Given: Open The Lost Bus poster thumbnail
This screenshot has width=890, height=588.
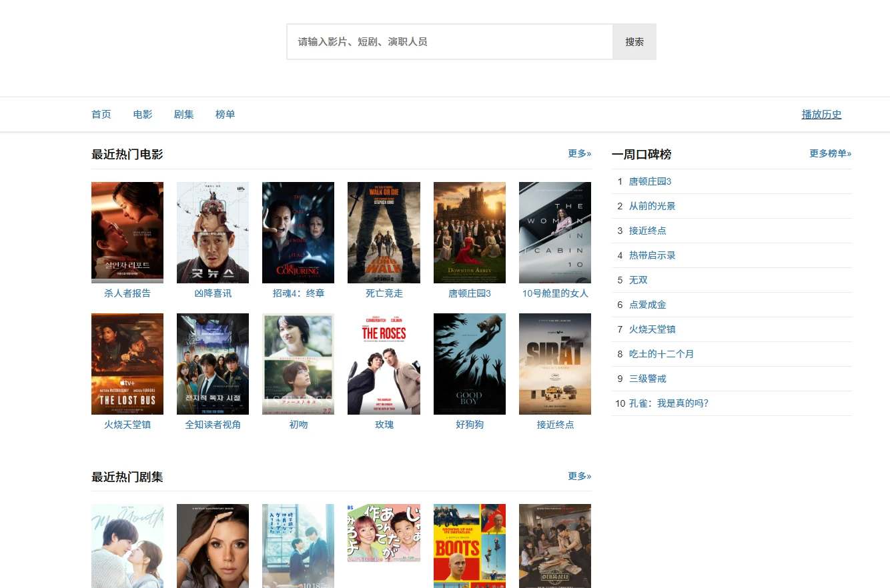Looking at the screenshot, I should coord(127,364).
